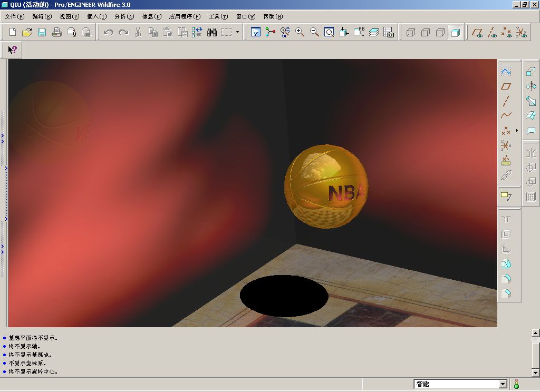Click the Undo arrow button
540x392 pixels.
click(109, 33)
